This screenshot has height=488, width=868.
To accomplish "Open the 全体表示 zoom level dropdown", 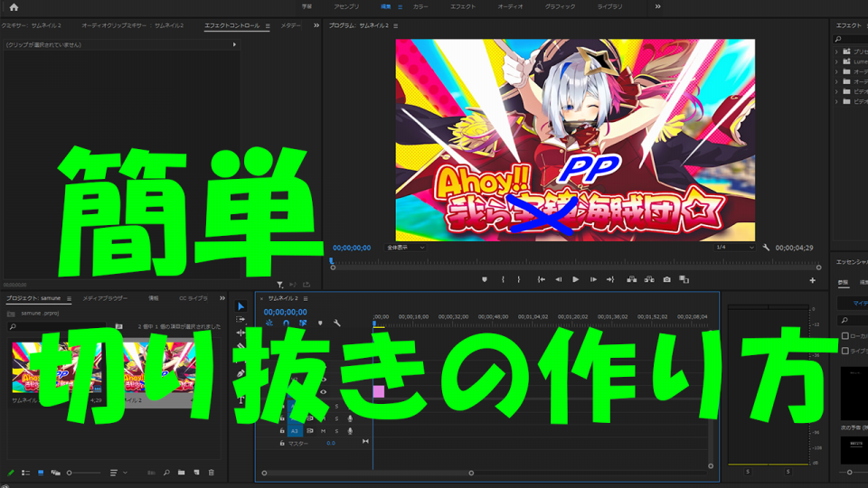I will [x=405, y=248].
